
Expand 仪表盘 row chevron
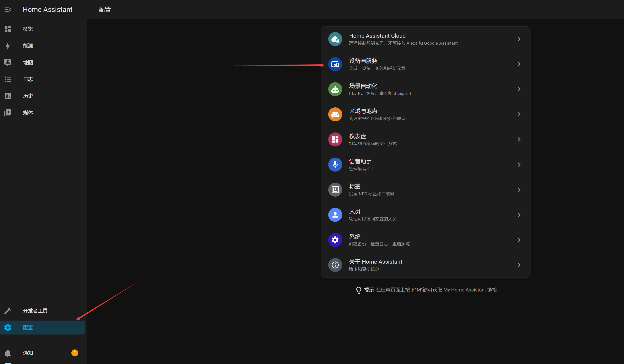519,139
